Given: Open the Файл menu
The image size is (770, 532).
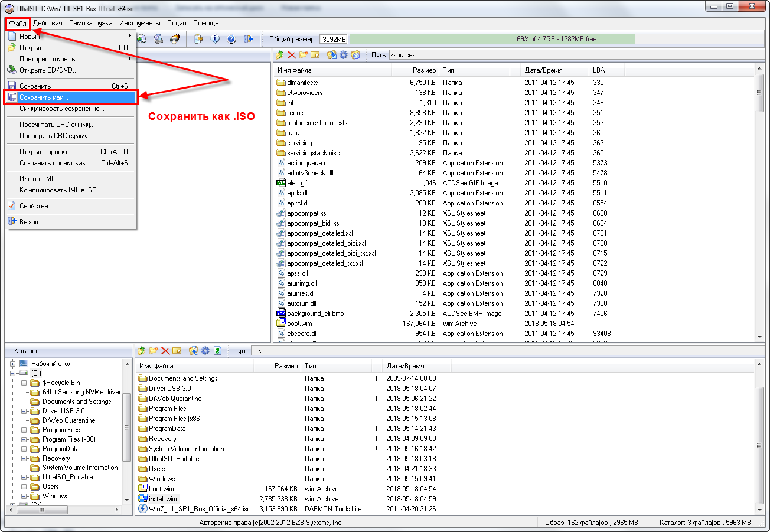Looking at the screenshot, I should 18,23.
